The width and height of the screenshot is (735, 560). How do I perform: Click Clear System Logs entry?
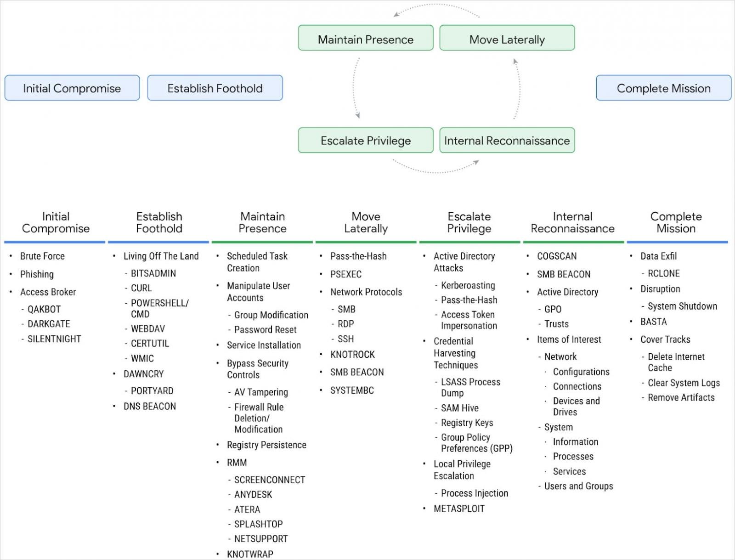(684, 383)
